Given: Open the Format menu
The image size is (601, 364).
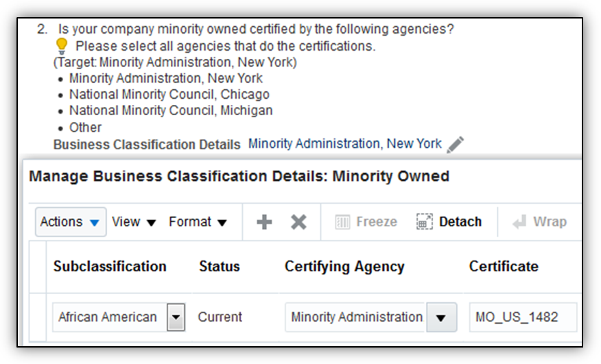Looking at the screenshot, I should tap(198, 222).
